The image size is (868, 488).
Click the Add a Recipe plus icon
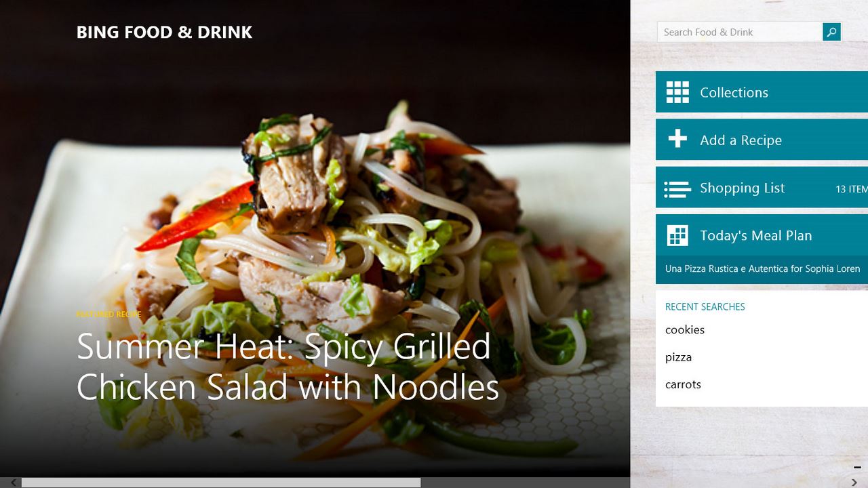(677, 139)
